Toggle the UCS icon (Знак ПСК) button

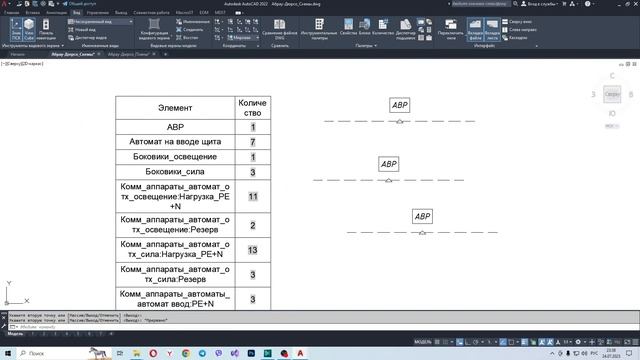16,29
